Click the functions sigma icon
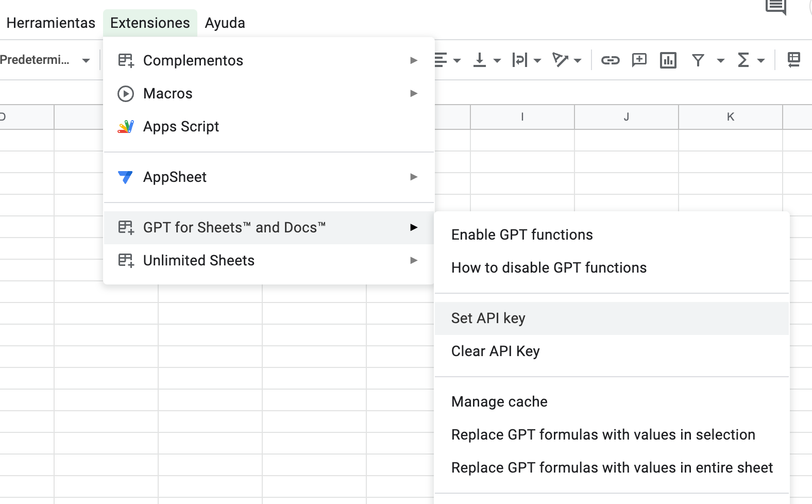 (x=743, y=60)
